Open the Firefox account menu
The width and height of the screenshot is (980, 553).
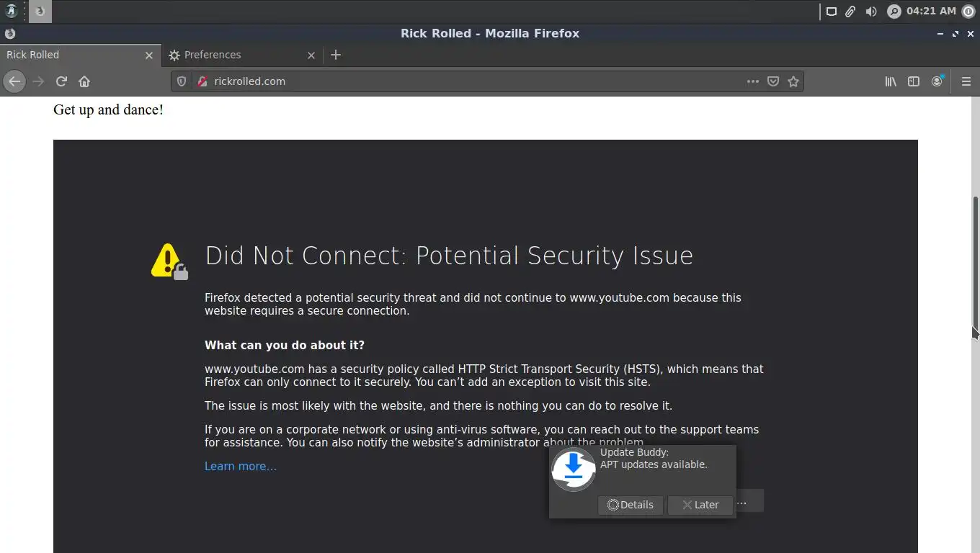pyautogui.click(x=937, y=81)
